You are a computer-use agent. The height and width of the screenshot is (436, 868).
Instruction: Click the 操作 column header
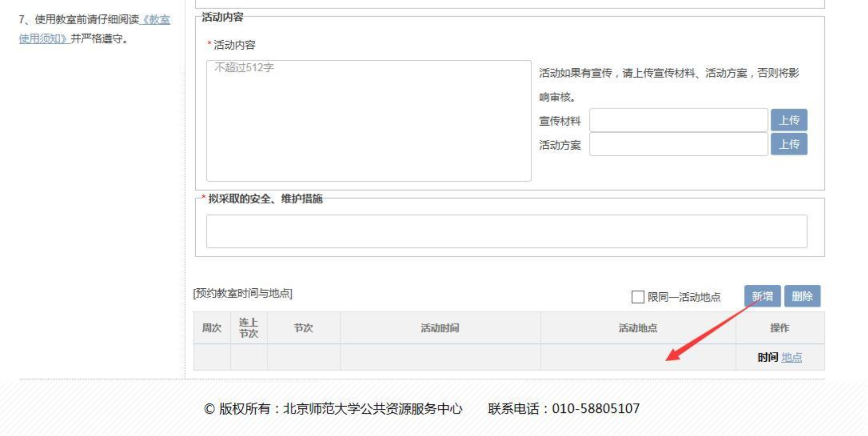pos(780,328)
